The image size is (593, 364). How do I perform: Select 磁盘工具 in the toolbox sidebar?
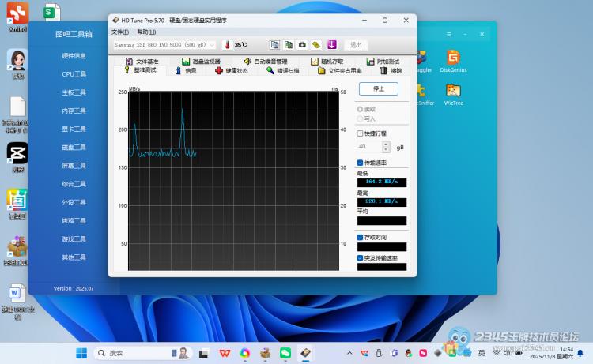pyautogui.click(x=74, y=148)
